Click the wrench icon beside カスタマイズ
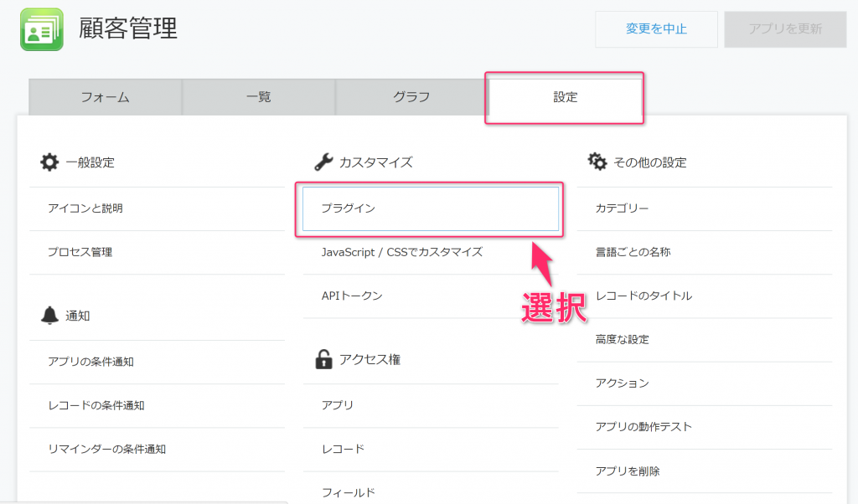Image resolution: width=858 pixels, height=504 pixels. point(323,162)
